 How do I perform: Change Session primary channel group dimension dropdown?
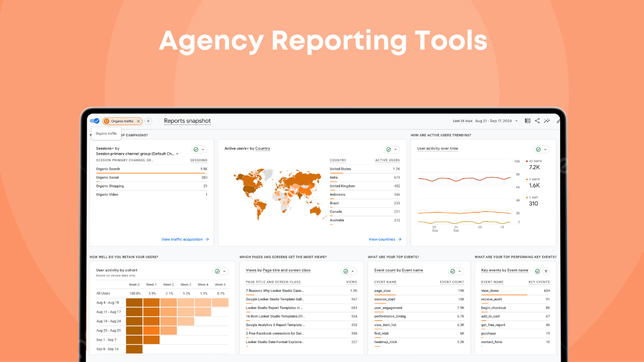(137, 154)
